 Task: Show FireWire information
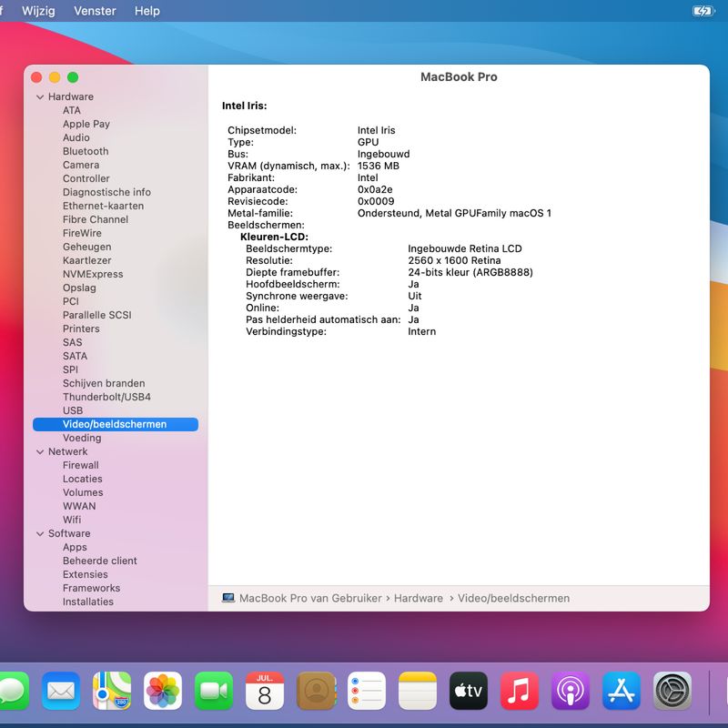82,233
